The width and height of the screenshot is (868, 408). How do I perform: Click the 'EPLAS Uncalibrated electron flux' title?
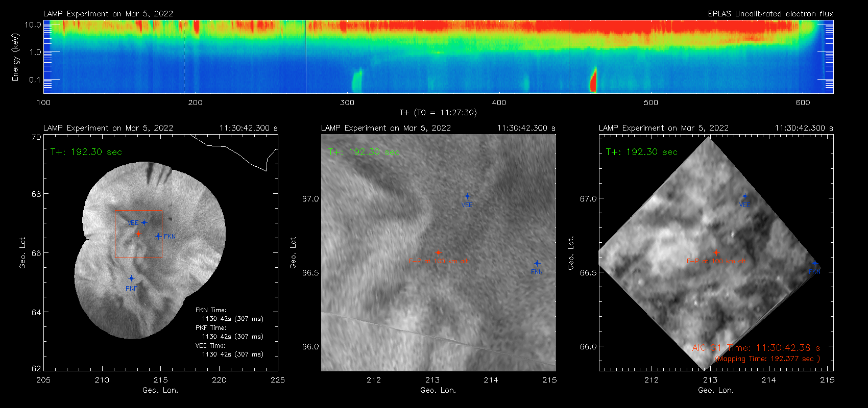pyautogui.click(x=770, y=14)
